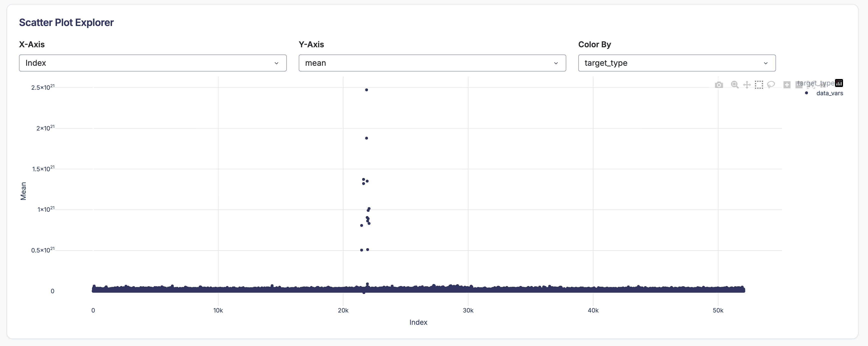Click the 30k x-axis tick label
Image resolution: width=868 pixels, height=346 pixels.
tap(468, 310)
